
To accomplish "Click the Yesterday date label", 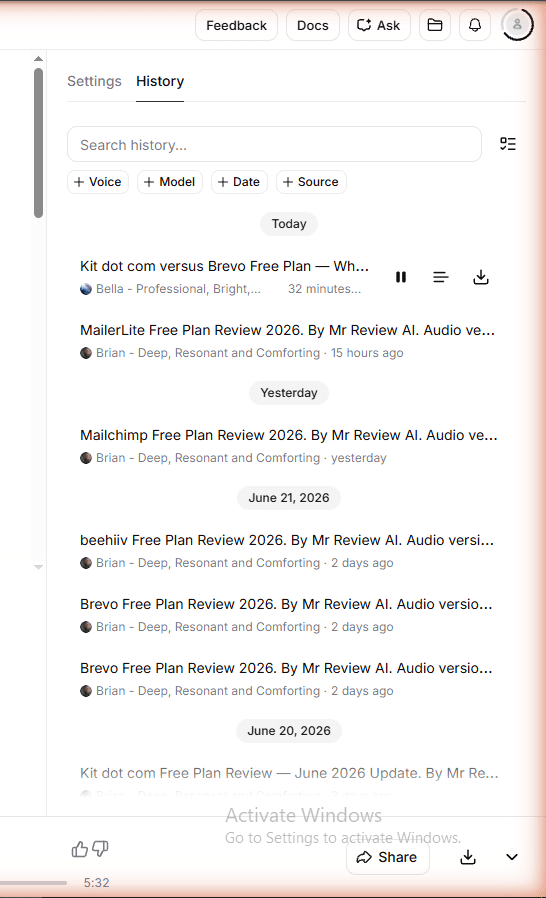I will point(289,393).
